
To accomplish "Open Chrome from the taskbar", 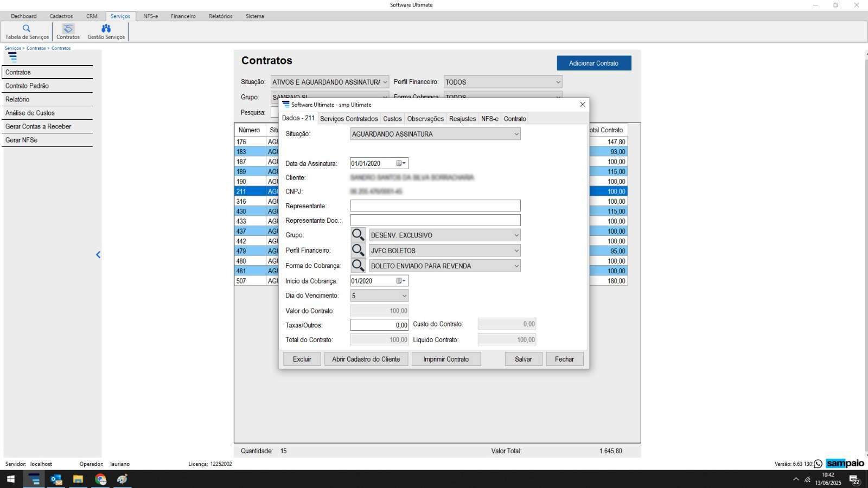I will (100, 479).
